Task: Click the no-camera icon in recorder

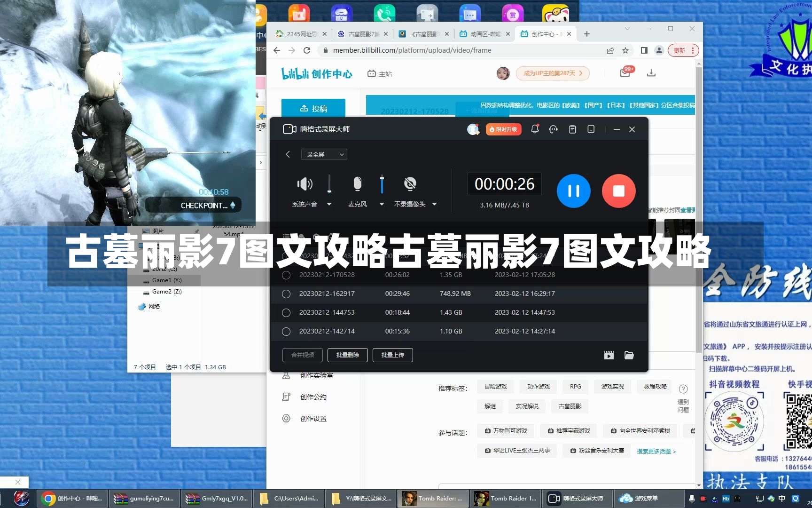Action: tap(410, 184)
